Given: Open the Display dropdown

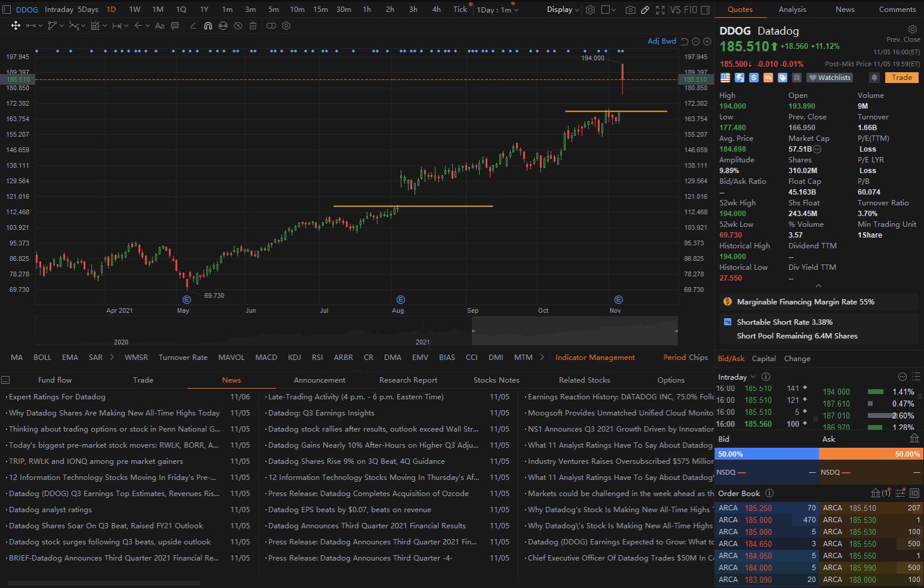Looking at the screenshot, I should click(563, 10).
